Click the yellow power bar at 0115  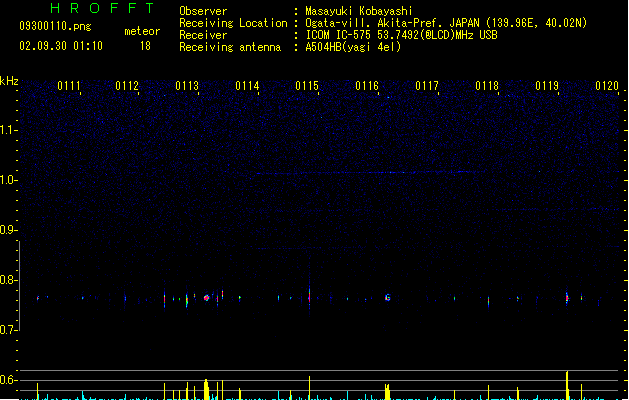309,388
